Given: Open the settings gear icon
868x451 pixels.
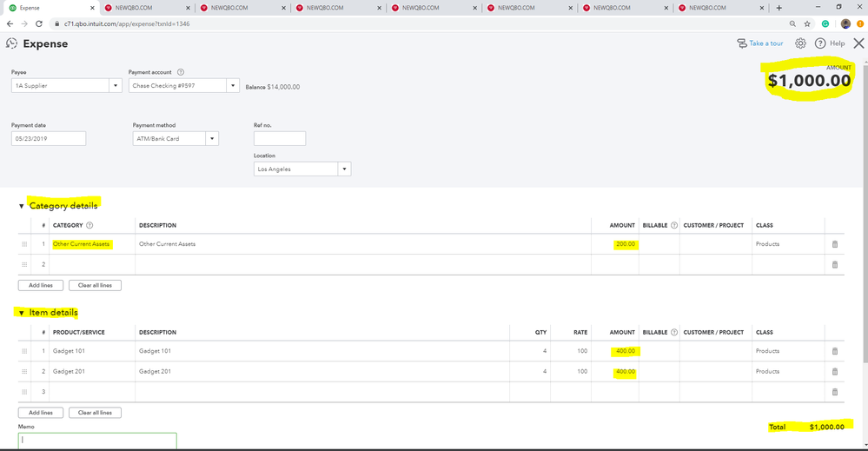Looking at the screenshot, I should [800, 43].
